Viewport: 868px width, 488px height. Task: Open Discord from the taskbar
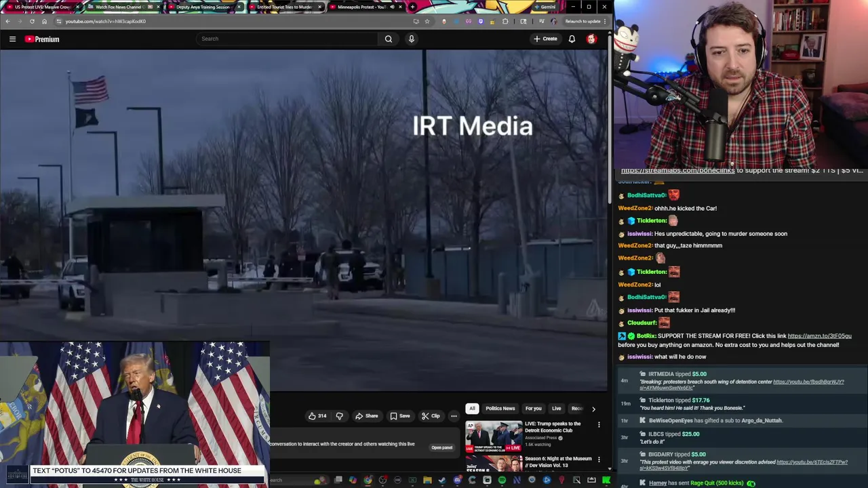[x=457, y=481]
